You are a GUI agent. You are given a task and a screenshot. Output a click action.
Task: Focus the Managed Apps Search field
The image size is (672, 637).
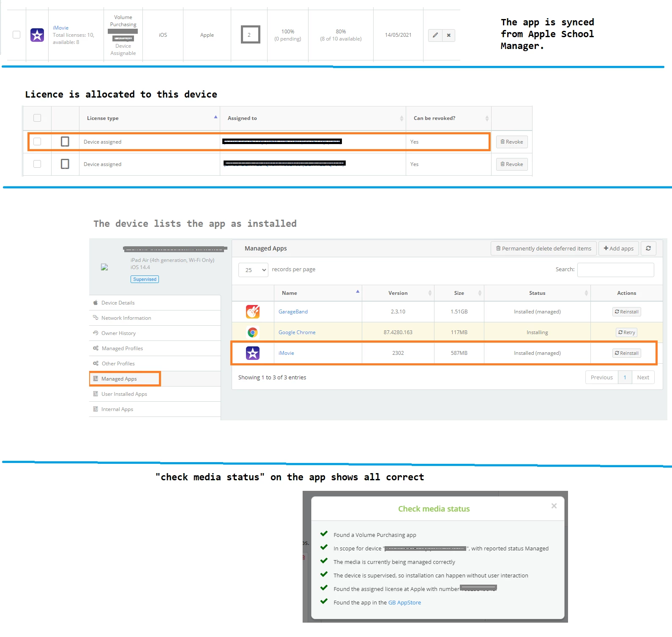pyautogui.click(x=615, y=270)
